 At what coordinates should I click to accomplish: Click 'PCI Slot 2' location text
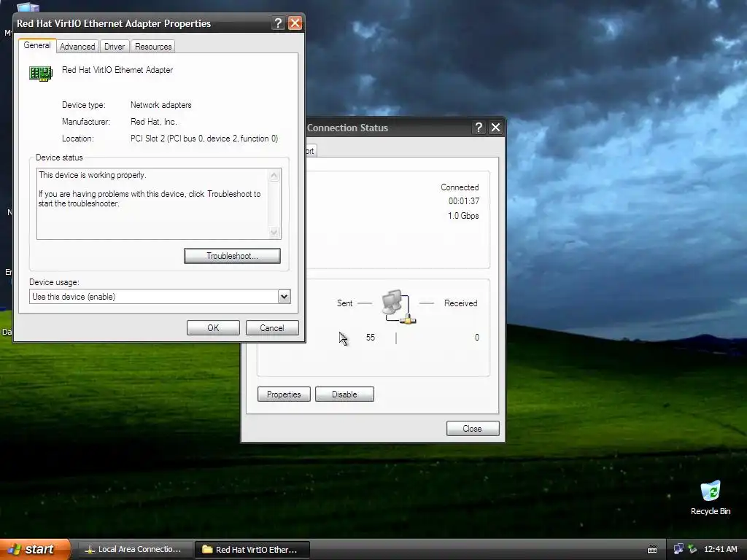204,139
